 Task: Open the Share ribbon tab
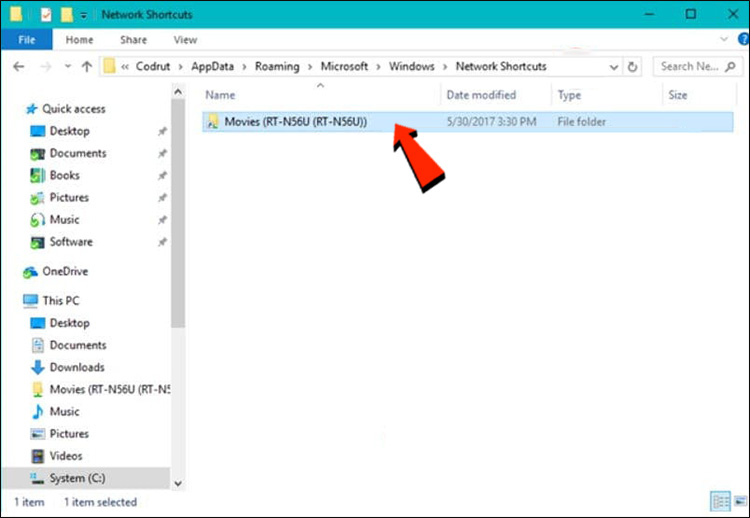(x=133, y=40)
